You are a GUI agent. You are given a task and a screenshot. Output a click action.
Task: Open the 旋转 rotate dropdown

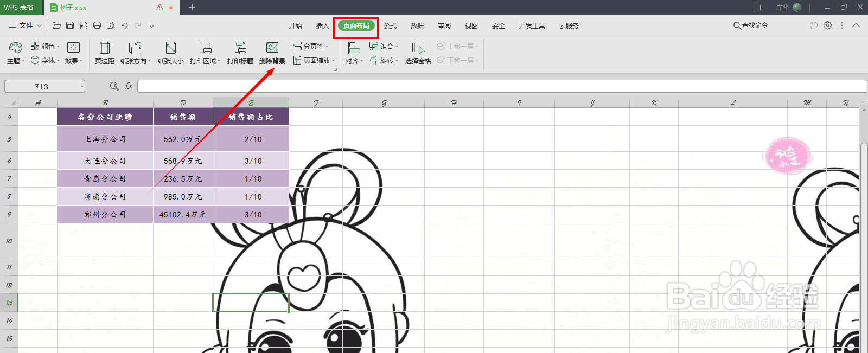coord(384,60)
